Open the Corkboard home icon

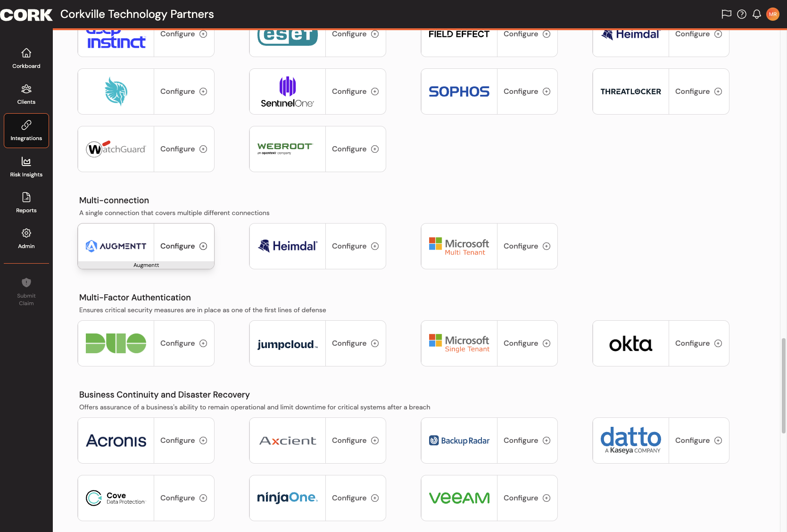tap(26, 53)
